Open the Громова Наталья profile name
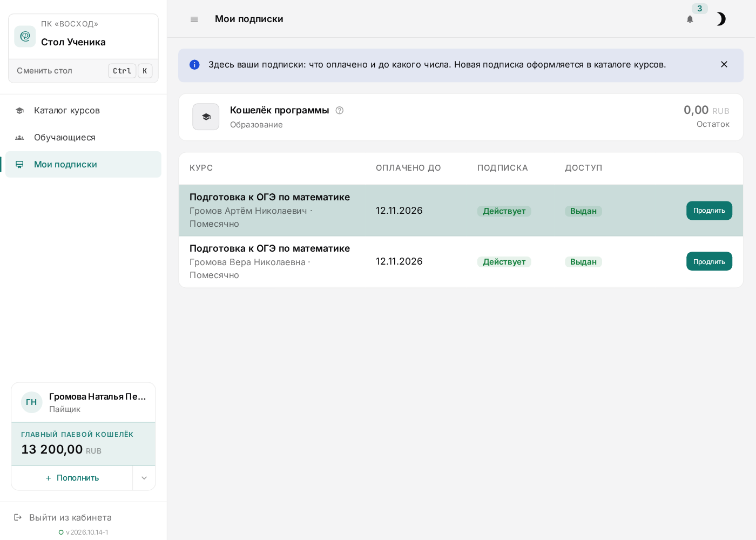756x540 pixels. pos(98,396)
